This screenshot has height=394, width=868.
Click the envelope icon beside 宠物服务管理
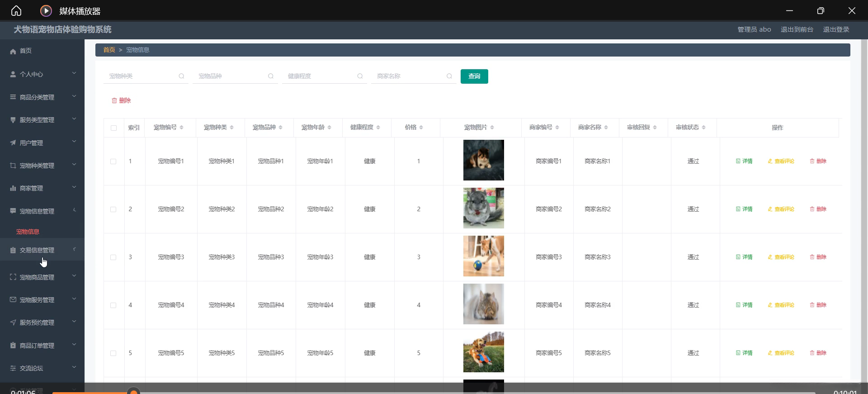point(13,300)
